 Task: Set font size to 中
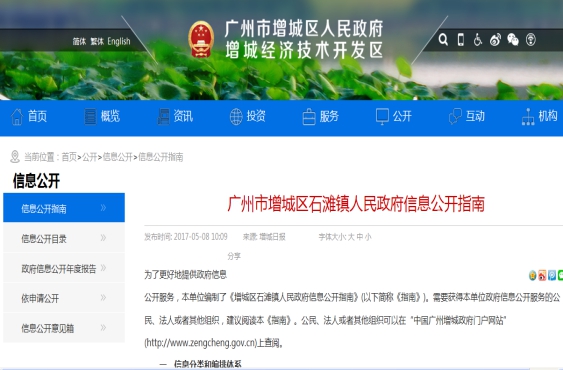[360, 237]
